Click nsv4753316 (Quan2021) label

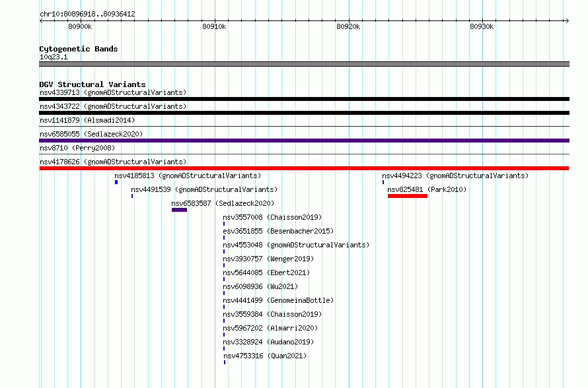(x=265, y=356)
